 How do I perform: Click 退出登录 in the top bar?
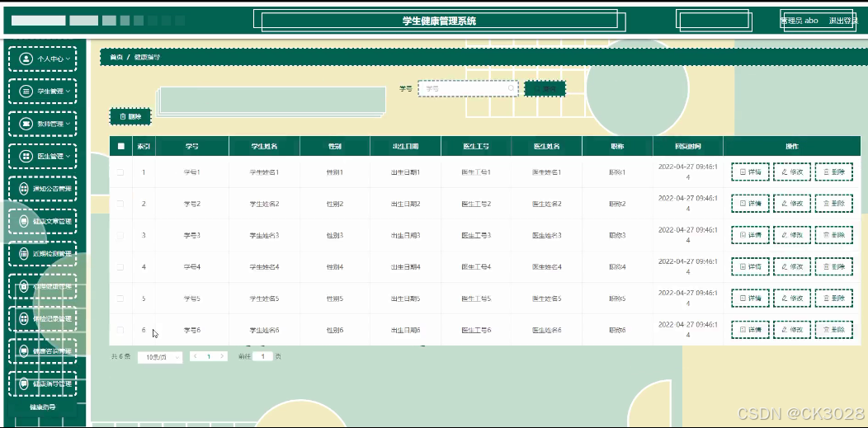(x=843, y=21)
